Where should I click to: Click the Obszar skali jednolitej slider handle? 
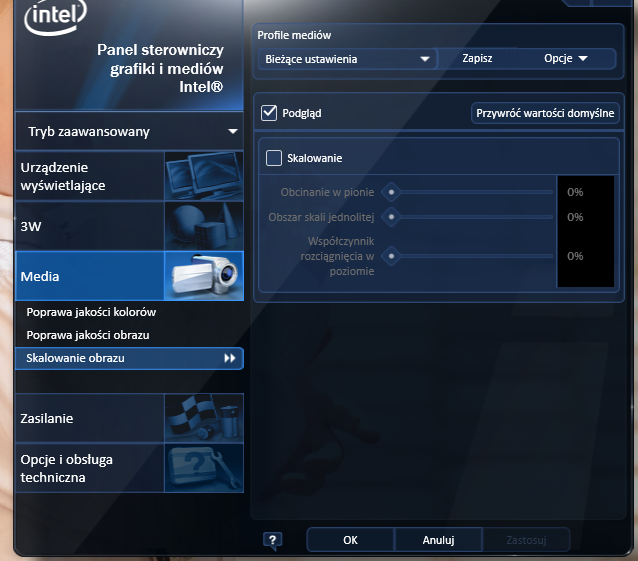(x=391, y=217)
